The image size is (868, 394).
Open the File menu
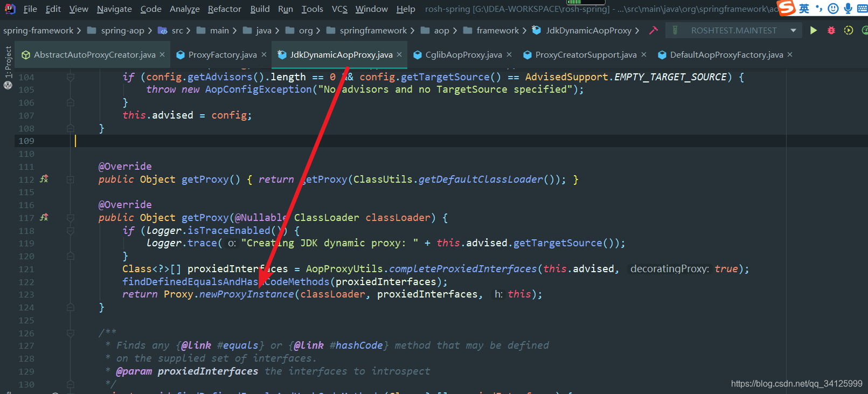click(x=30, y=9)
